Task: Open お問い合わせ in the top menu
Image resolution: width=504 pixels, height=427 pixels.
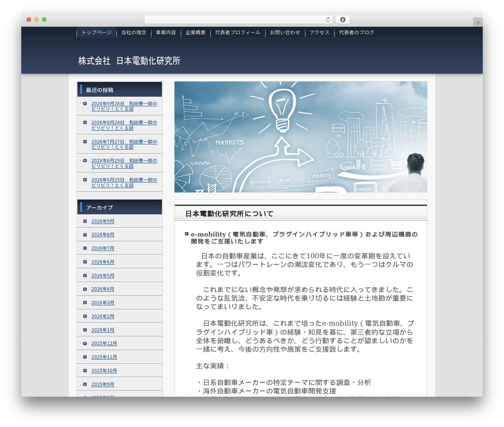Action: (285, 33)
